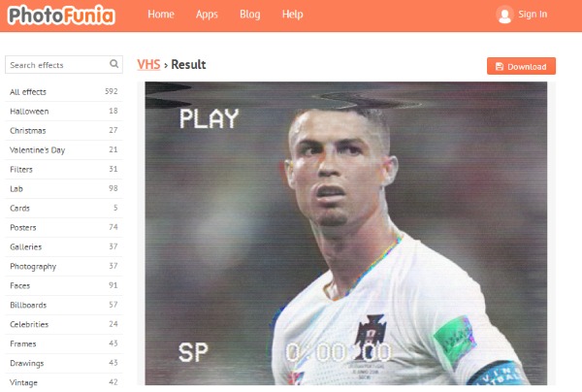Focus the Search effects field
Image resolution: width=582 pixels, height=392 pixels.
[64, 65]
